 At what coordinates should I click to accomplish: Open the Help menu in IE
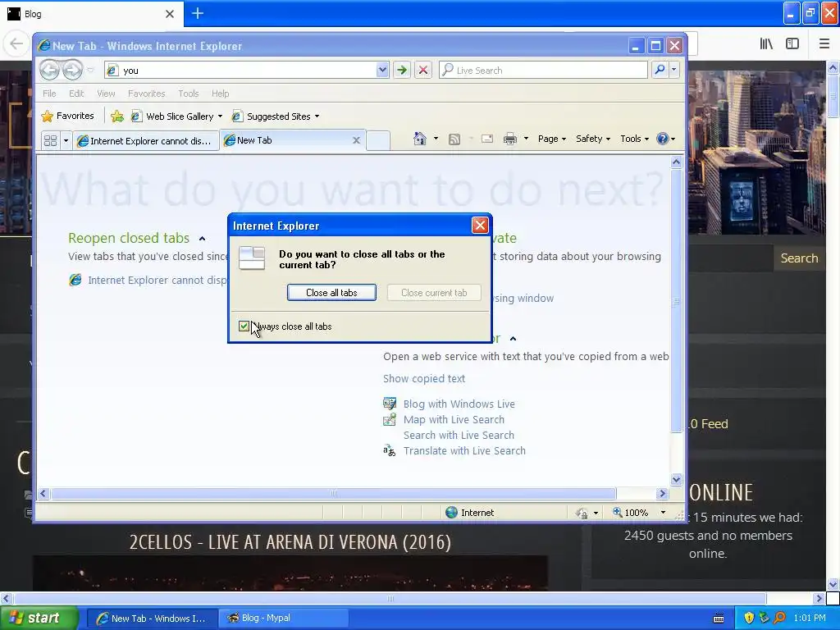(220, 94)
